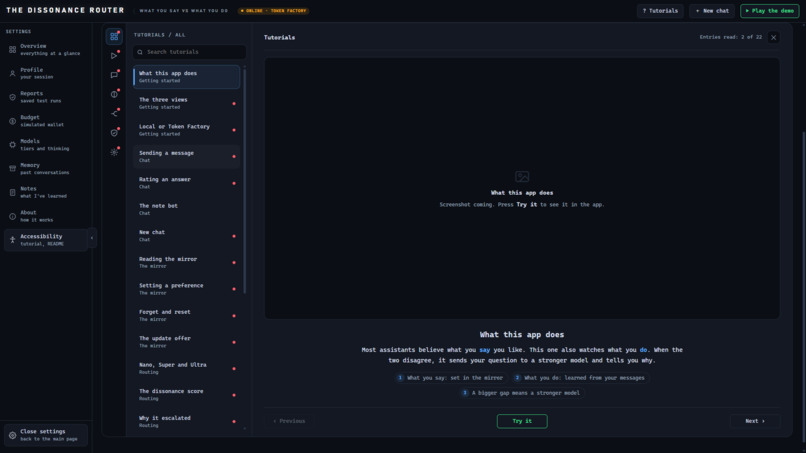Open the Routing branch tutorial category

pos(114,114)
